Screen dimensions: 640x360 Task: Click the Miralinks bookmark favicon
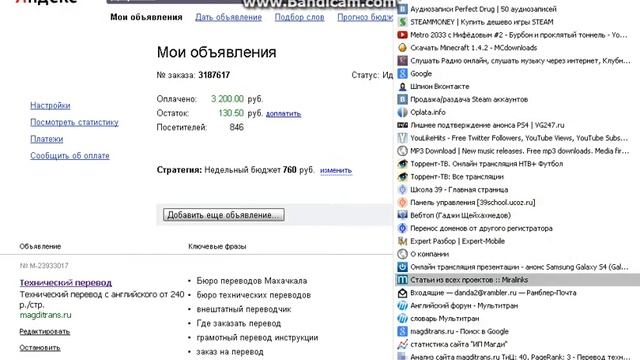pyautogui.click(x=402, y=280)
